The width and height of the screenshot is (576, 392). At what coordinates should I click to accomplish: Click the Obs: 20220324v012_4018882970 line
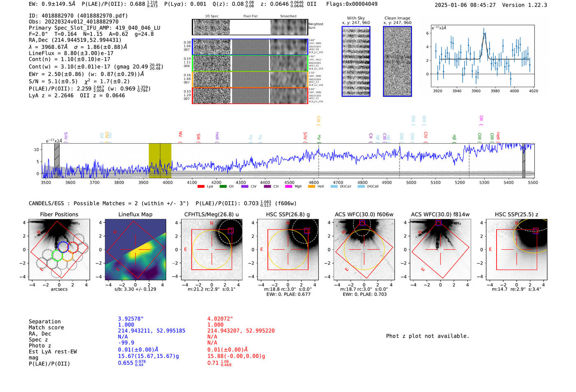(x=74, y=22)
